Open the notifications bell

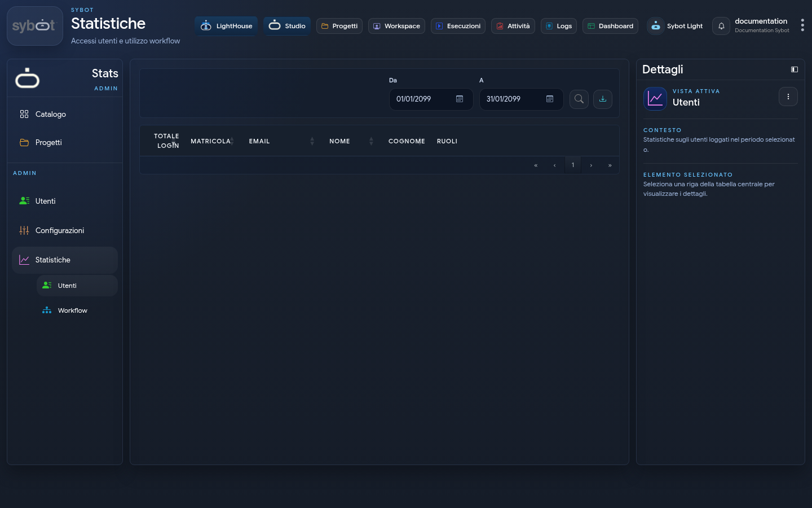tap(721, 26)
